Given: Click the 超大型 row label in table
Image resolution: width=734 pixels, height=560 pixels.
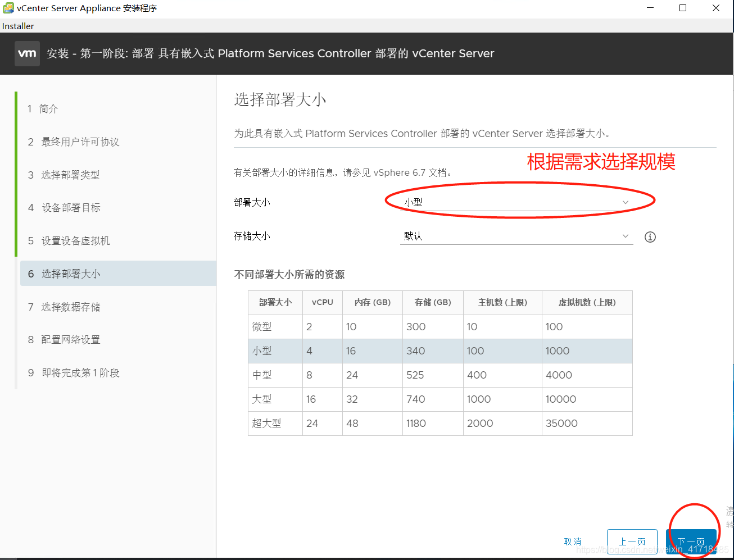Looking at the screenshot, I should [x=266, y=424].
